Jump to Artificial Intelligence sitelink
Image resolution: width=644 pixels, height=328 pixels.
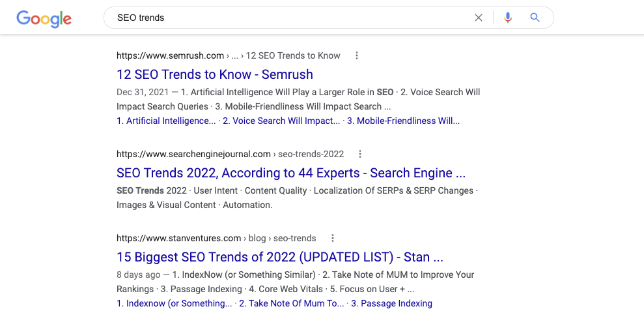click(x=166, y=121)
